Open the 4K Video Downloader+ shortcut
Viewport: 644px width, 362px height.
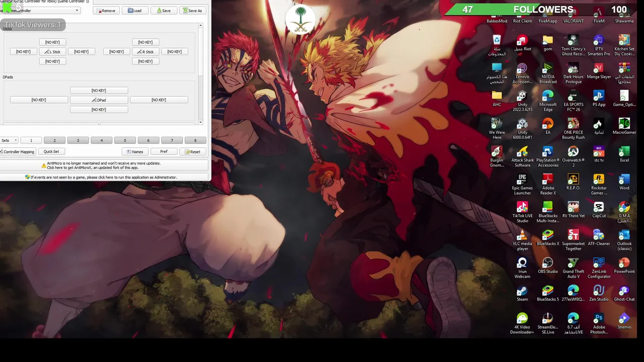click(522, 324)
